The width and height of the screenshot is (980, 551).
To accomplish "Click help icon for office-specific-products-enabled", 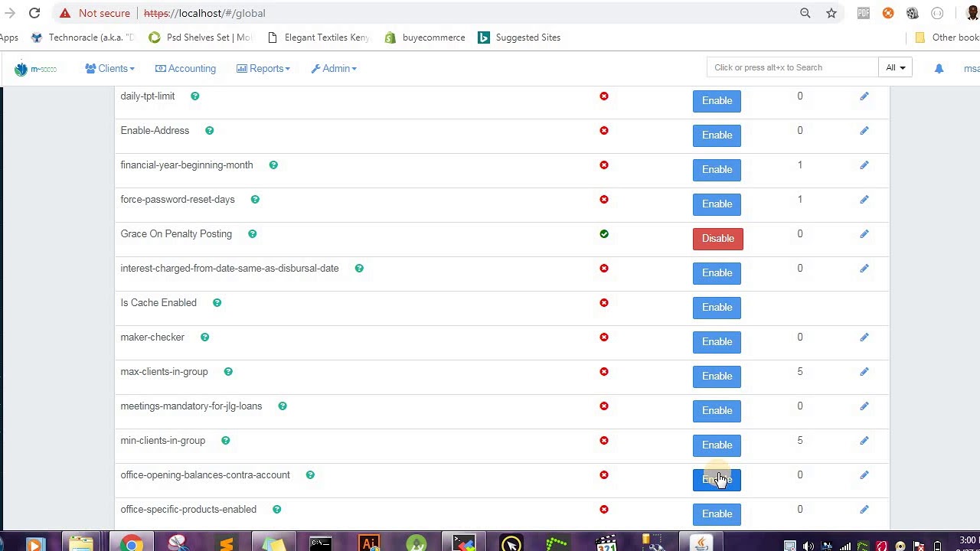I will click(x=276, y=510).
